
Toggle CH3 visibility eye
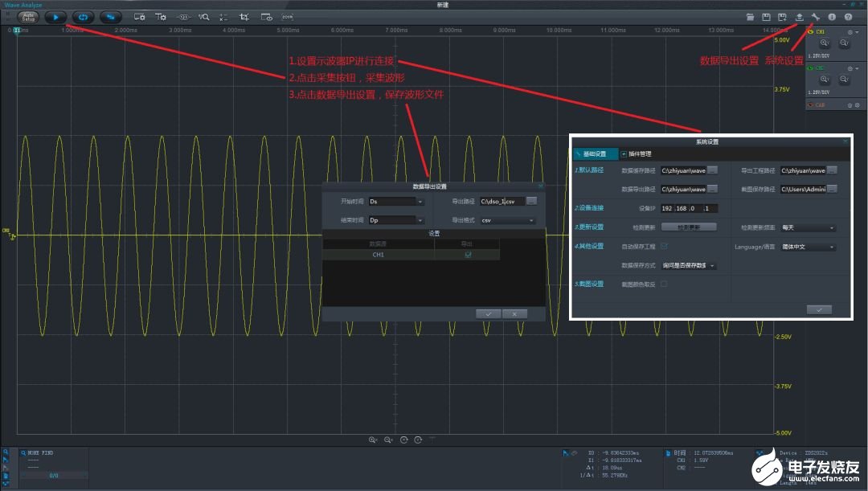810,105
